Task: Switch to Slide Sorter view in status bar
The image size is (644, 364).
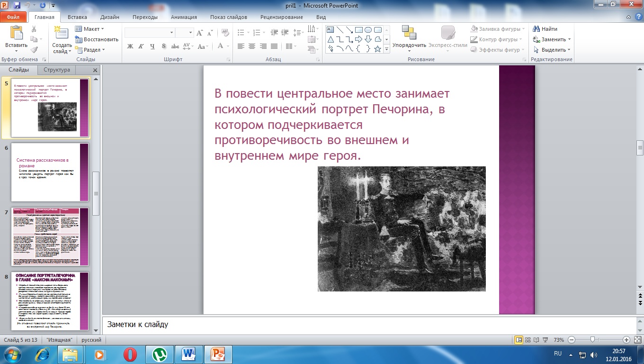Action: [x=528, y=340]
